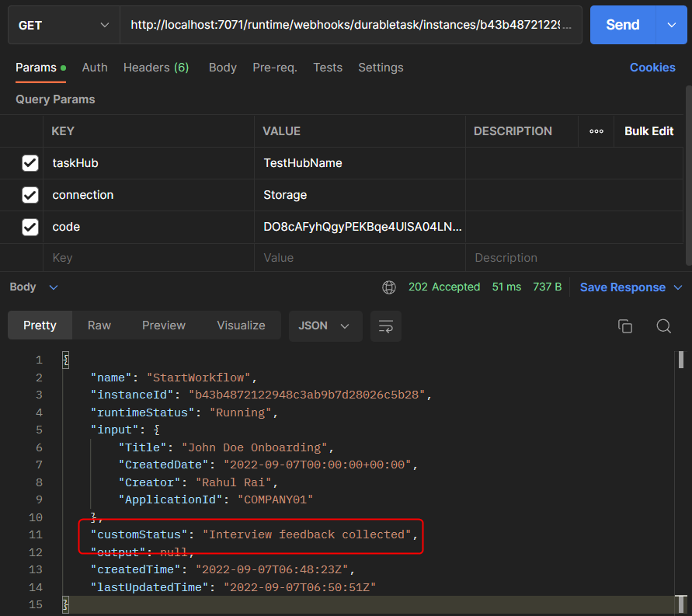Click the empty Key input field
Image resolution: width=692 pixels, height=616 pixels.
tap(148, 258)
